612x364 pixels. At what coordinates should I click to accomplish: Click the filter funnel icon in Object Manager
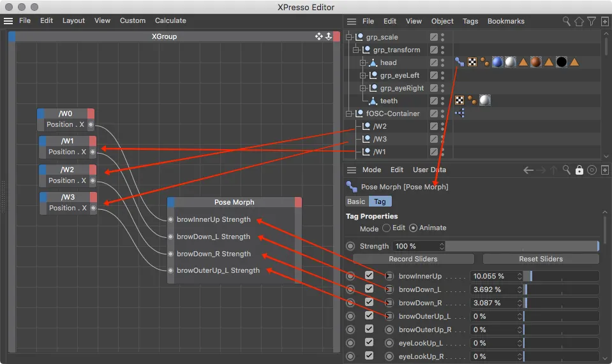pos(592,21)
